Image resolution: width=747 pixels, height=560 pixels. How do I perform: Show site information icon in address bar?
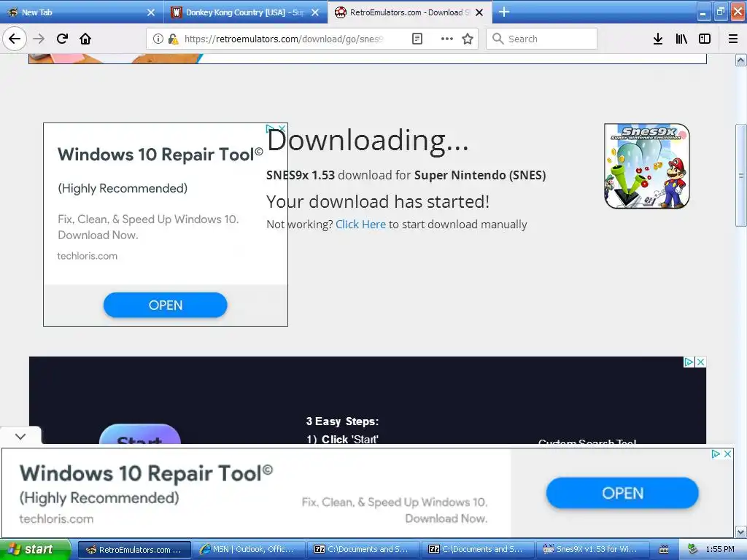[158, 39]
